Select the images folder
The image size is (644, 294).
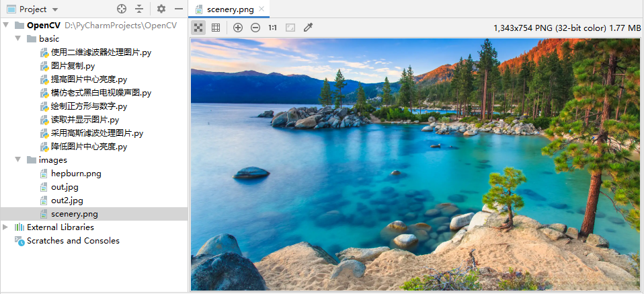coord(53,159)
